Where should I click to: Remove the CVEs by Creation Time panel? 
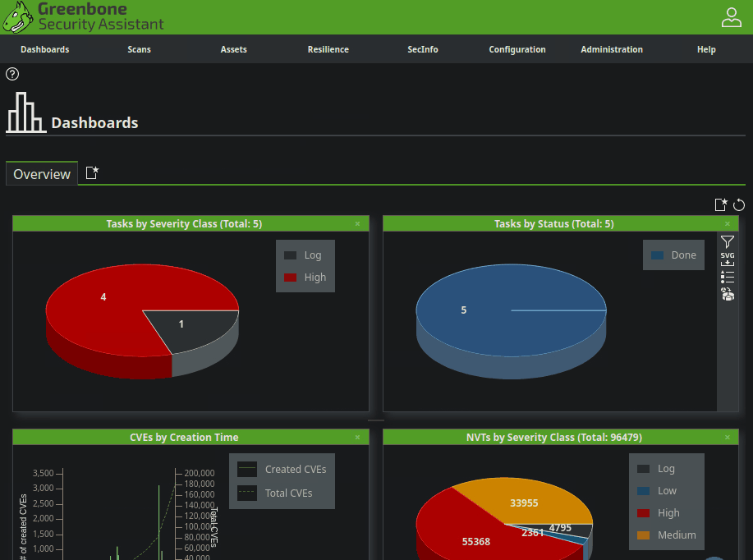(357, 438)
